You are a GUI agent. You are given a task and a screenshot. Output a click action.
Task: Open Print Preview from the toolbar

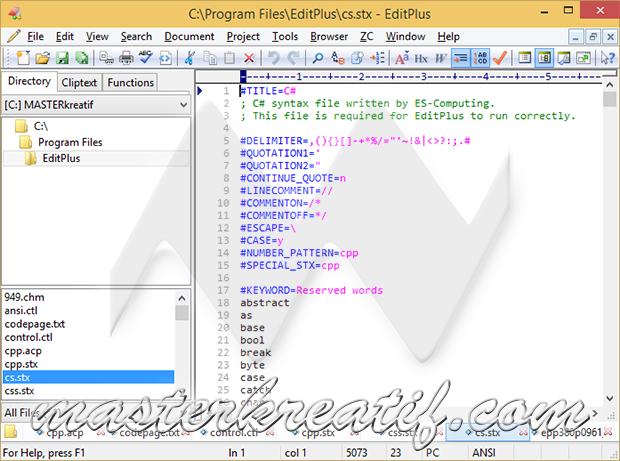[x=106, y=58]
